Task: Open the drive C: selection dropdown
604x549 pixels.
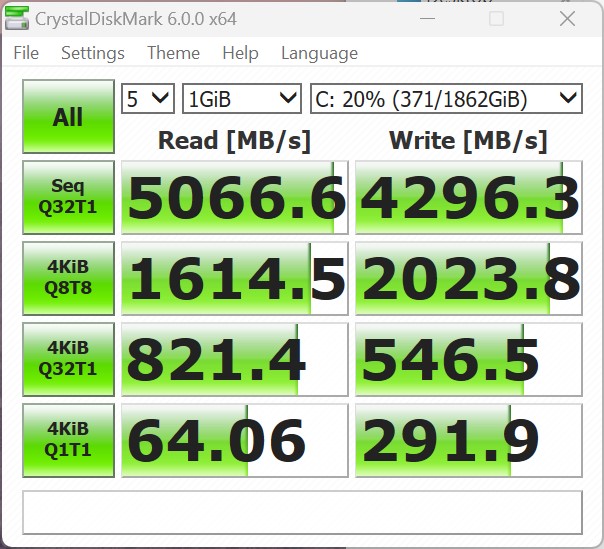Action: point(445,98)
